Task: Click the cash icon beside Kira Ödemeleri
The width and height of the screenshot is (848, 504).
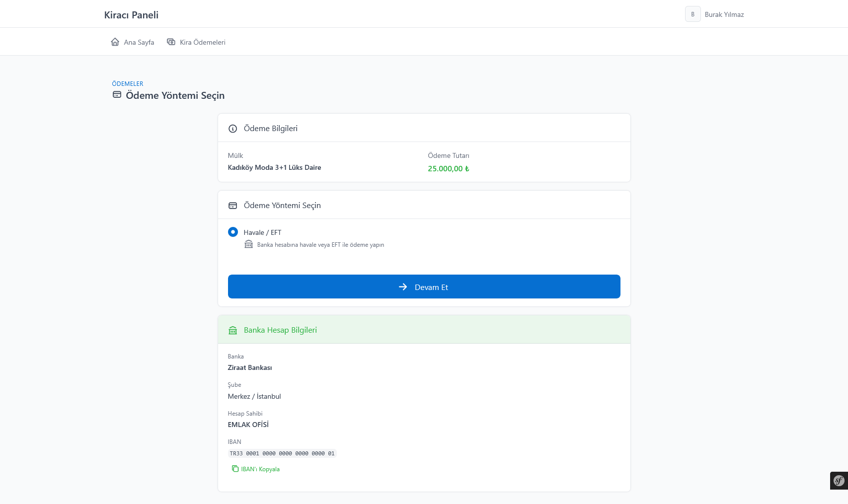Action: click(x=171, y=42)
